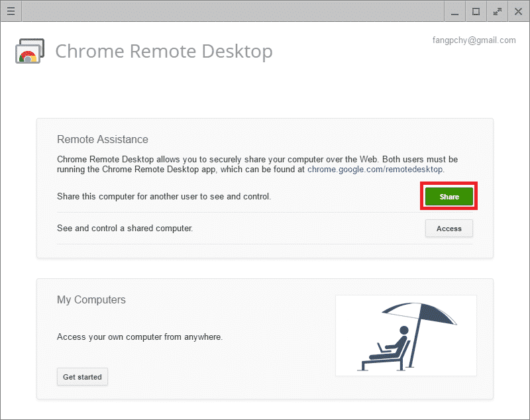
Task: Click the My Computers heading
Action: click(91, 299)
